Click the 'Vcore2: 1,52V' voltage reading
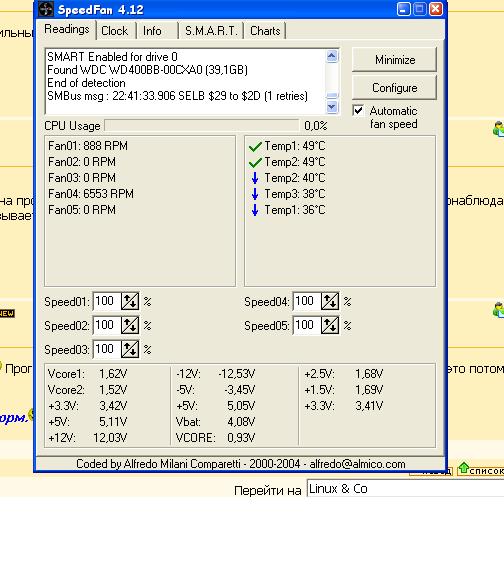Screen dimensions: 504x581 tap(87, 390)
